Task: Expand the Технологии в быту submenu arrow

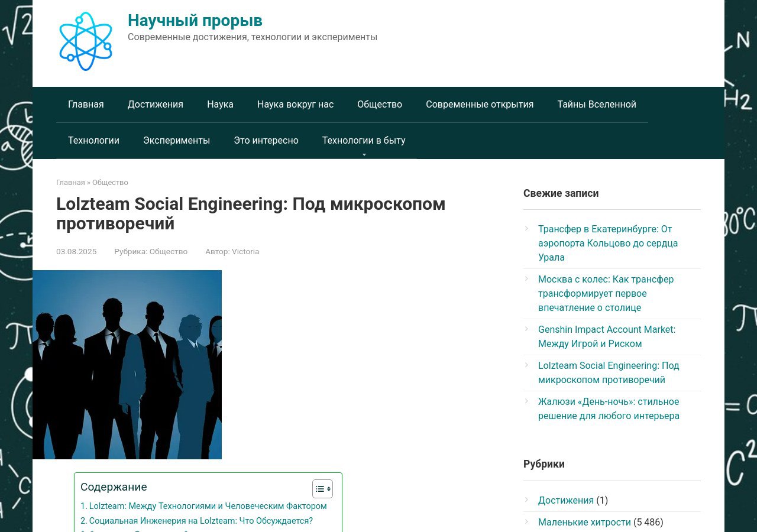Action: [x=364, y=155]
